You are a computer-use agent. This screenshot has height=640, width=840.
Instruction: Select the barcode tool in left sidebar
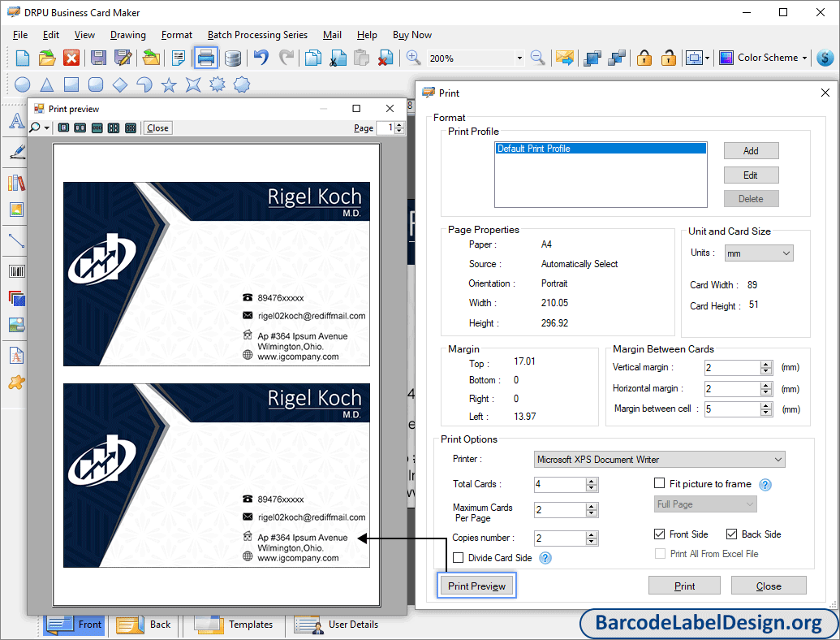coord(16,271)
